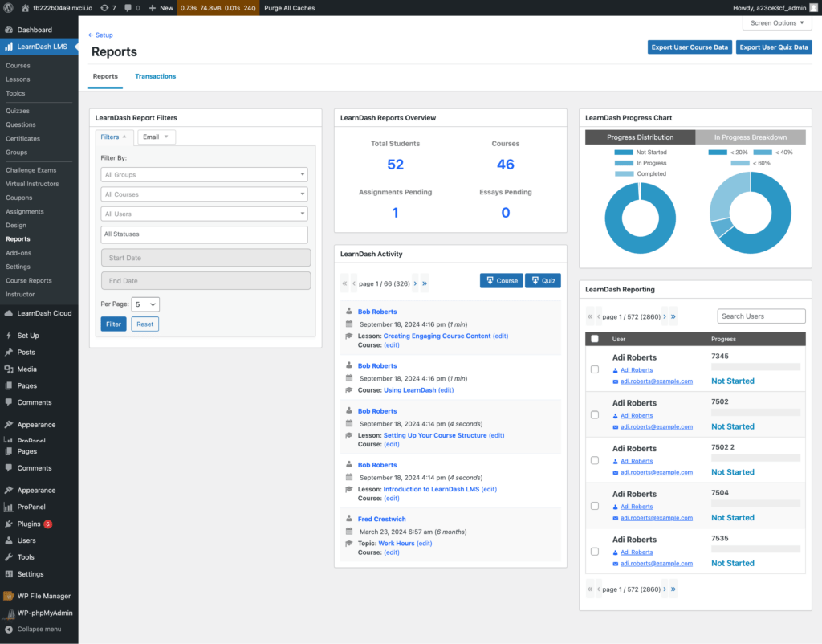Viewport: 822px width, 644px height.
Task: Open LearnDash LMS in the sidebar
Action: tap(39, 47)
